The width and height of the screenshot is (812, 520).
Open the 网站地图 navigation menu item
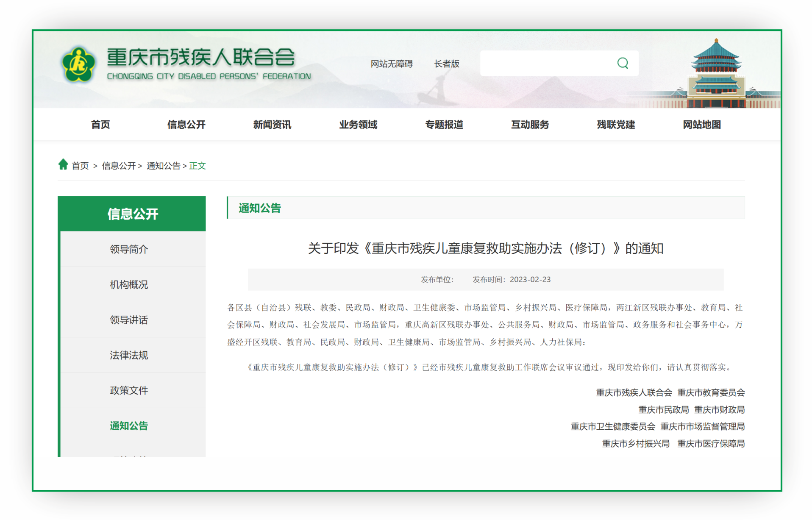[702, 125]
